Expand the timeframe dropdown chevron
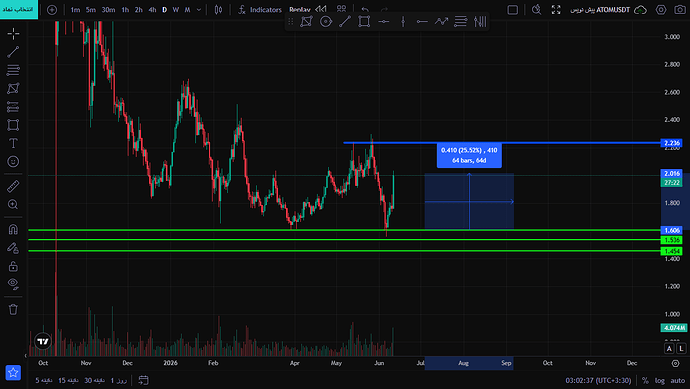690x389 pixels. coord(199,10)
